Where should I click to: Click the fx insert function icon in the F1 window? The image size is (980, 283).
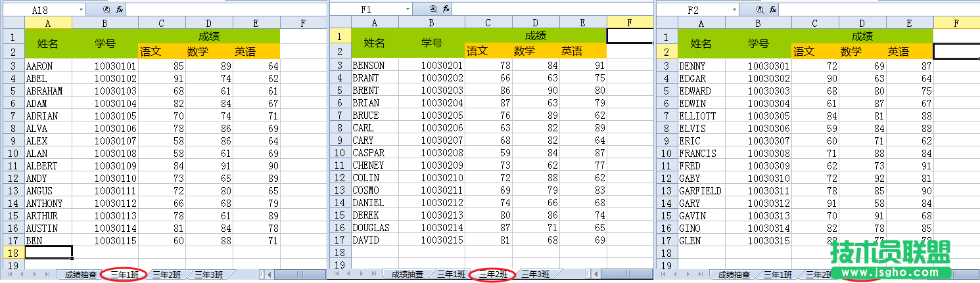click(x=446, y=9)
